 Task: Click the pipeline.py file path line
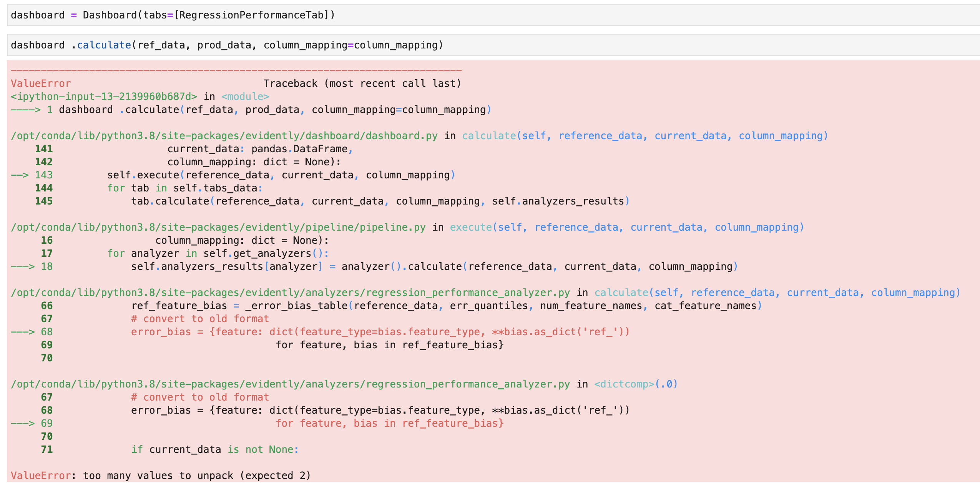point(218,227)
